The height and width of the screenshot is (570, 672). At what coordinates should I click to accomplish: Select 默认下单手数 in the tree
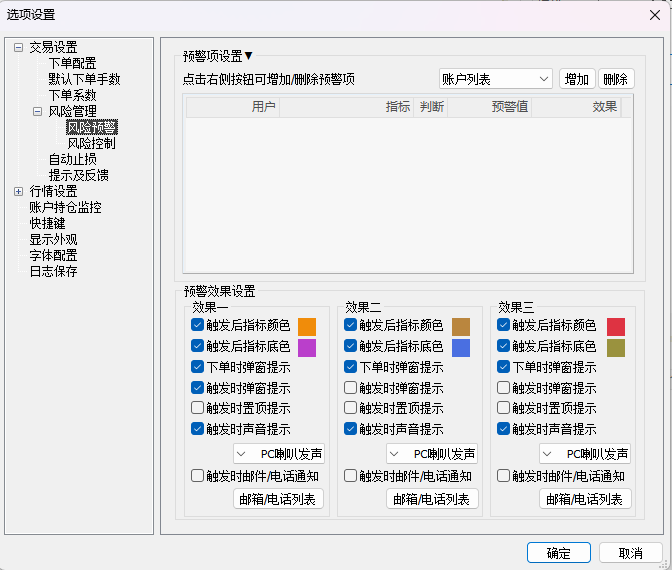tap(84, 79)
